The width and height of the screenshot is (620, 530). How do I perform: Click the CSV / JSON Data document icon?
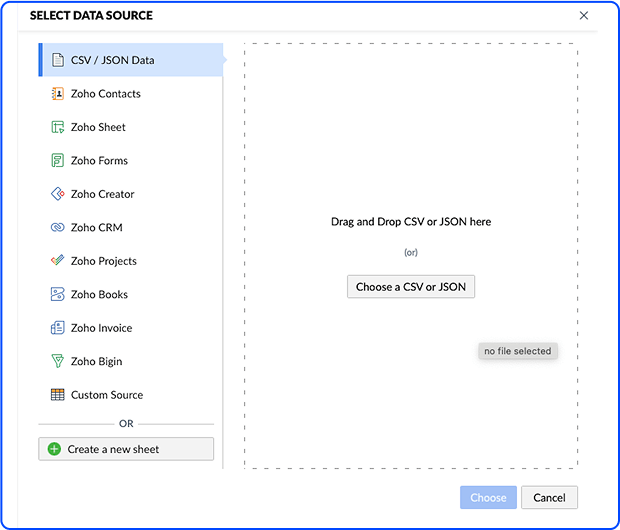pyautogui.click(x=58, y=60)
